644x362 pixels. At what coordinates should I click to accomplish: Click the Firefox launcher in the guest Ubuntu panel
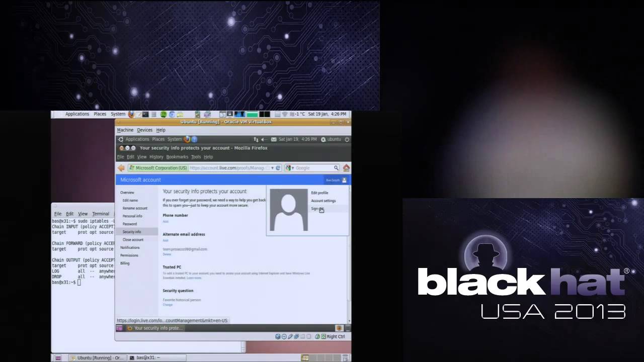(x=187, y=139)
